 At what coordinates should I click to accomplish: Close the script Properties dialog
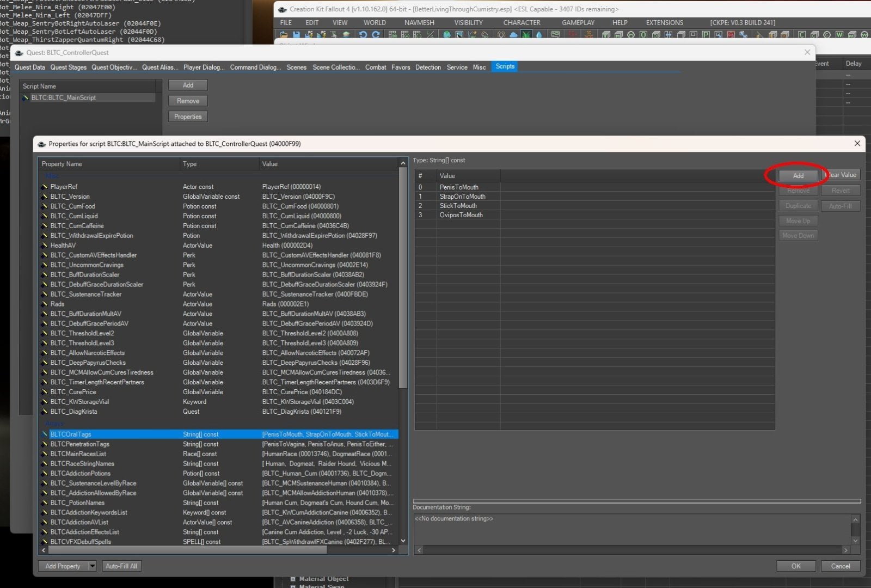(857, 144)
